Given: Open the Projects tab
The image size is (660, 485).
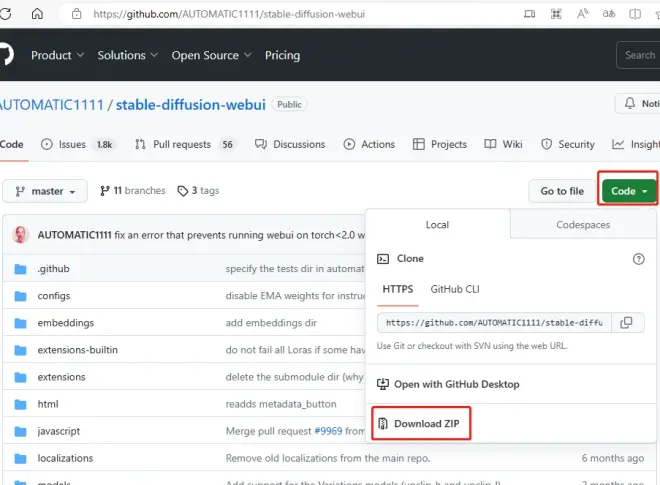Looking at the screenshot, I should tap(440, 144).
